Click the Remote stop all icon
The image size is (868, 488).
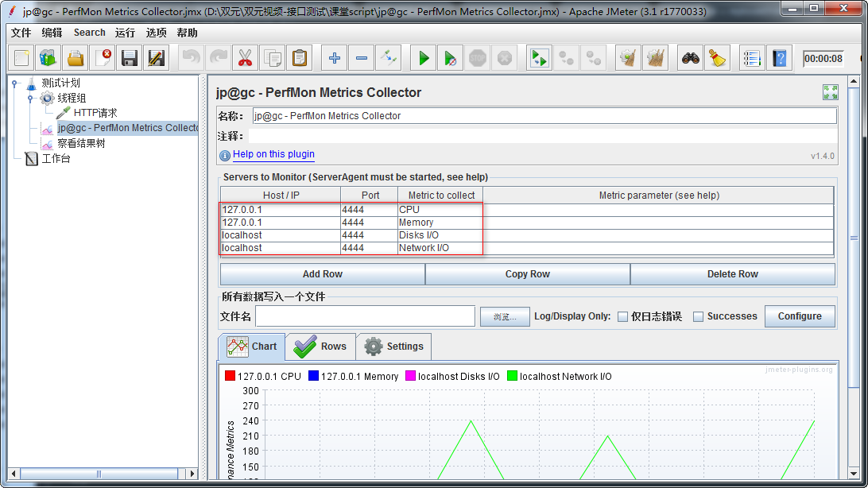566,58
